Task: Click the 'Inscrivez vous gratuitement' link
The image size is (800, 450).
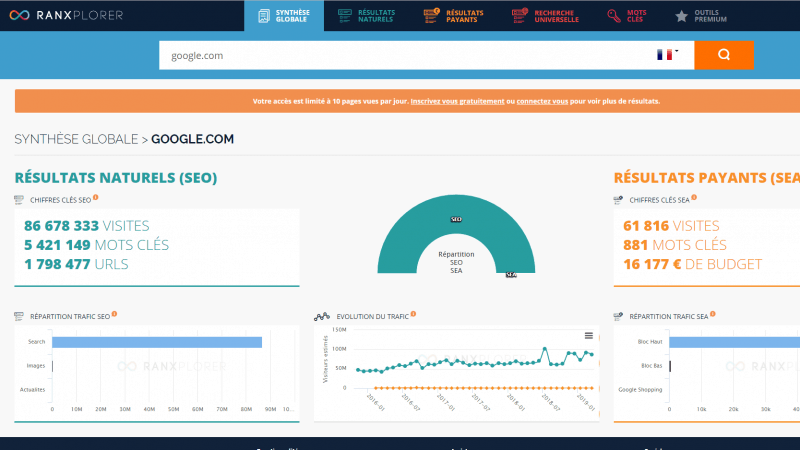Action: click(x=458, y=101)
